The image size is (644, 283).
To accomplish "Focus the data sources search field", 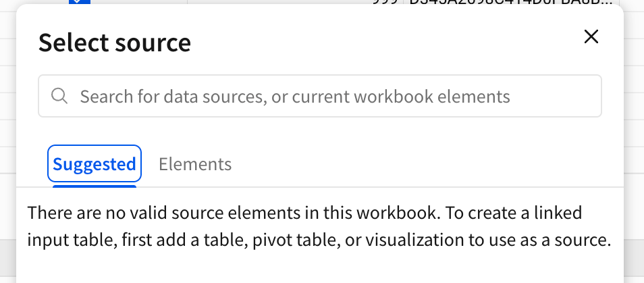I will [x=320, y=96].
